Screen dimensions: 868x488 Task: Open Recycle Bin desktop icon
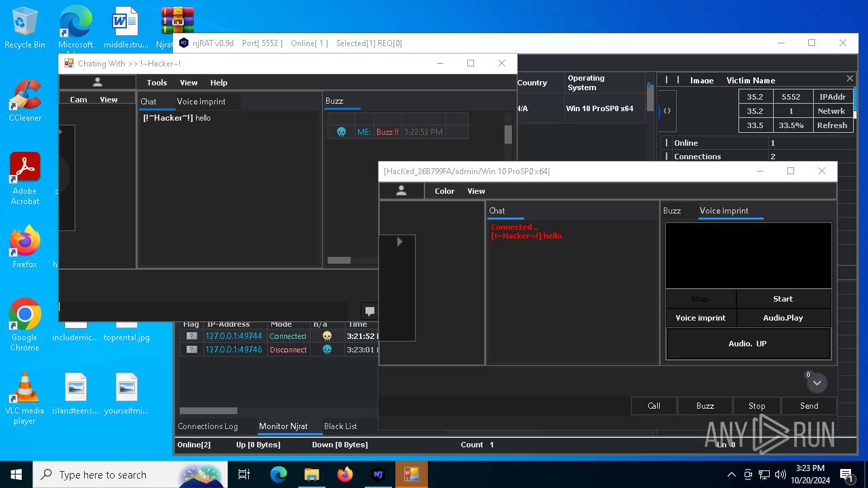25,28
